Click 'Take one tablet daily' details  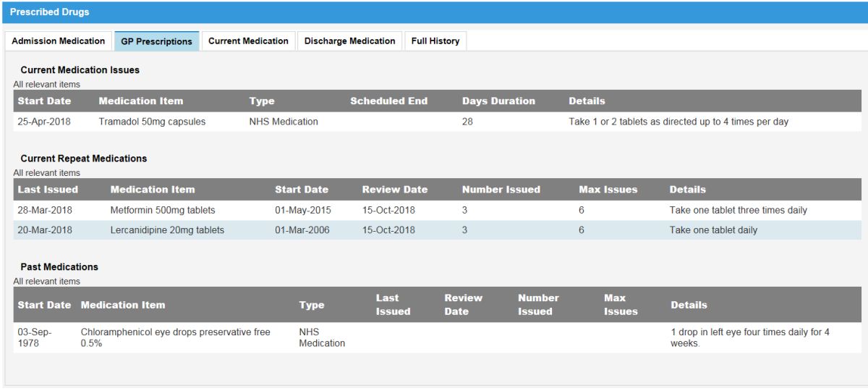[x=714, y=230]
